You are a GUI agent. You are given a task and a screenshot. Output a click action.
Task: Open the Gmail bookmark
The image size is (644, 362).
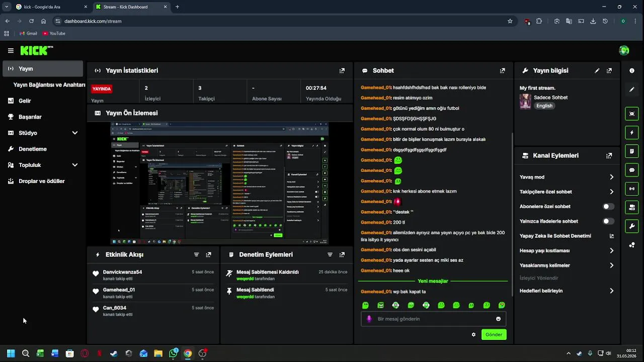28,34
